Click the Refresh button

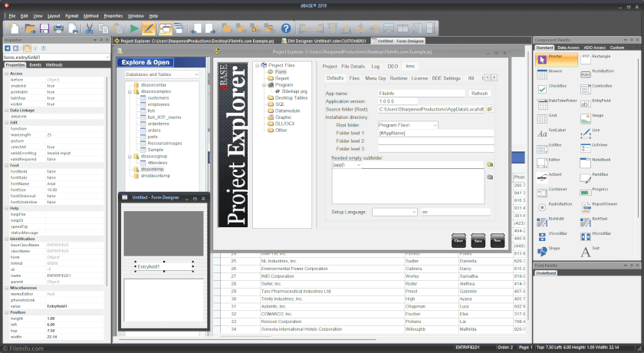coord(479,94)
